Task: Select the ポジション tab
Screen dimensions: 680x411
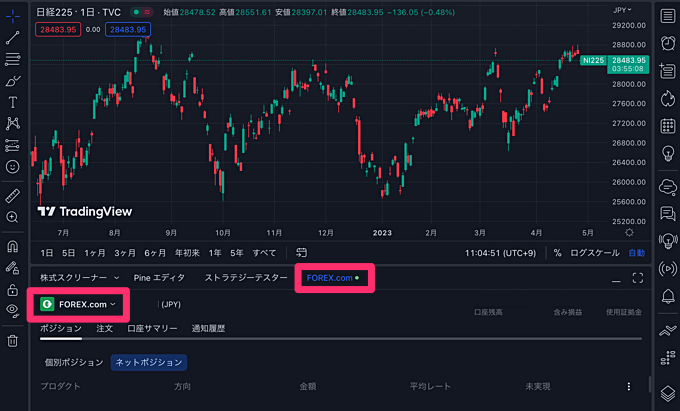Action: 61,328
